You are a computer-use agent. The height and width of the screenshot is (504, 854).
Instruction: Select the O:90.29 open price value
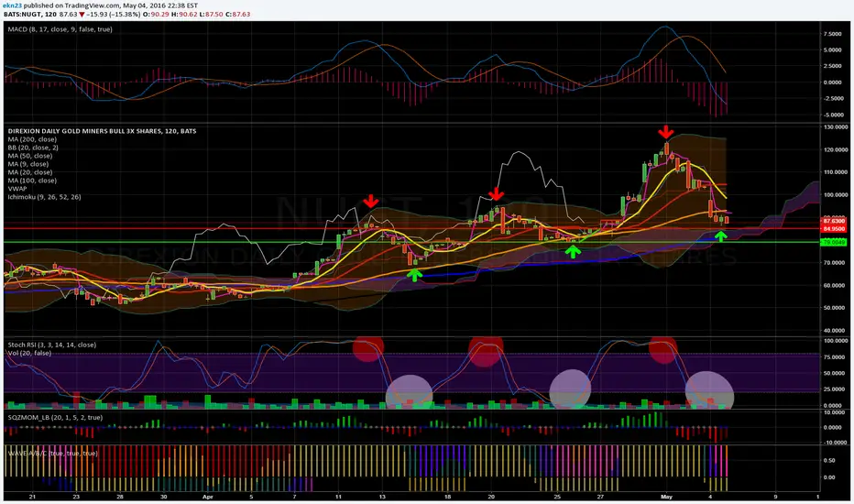[155, 14]
